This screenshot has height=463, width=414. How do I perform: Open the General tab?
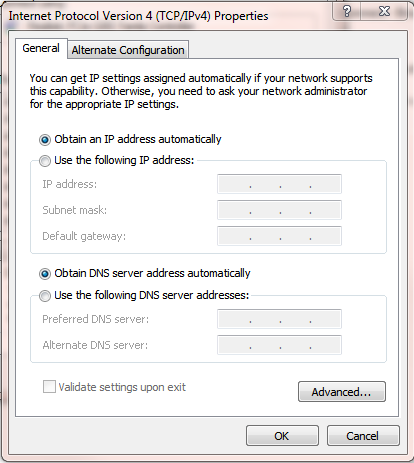click(41, 49)
